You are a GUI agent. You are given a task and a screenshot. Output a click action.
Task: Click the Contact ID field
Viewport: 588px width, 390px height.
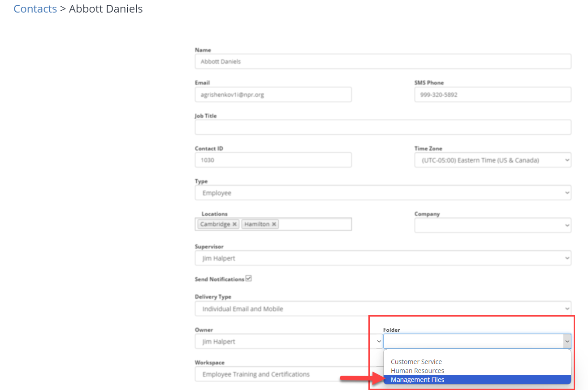tap(273, 160)
